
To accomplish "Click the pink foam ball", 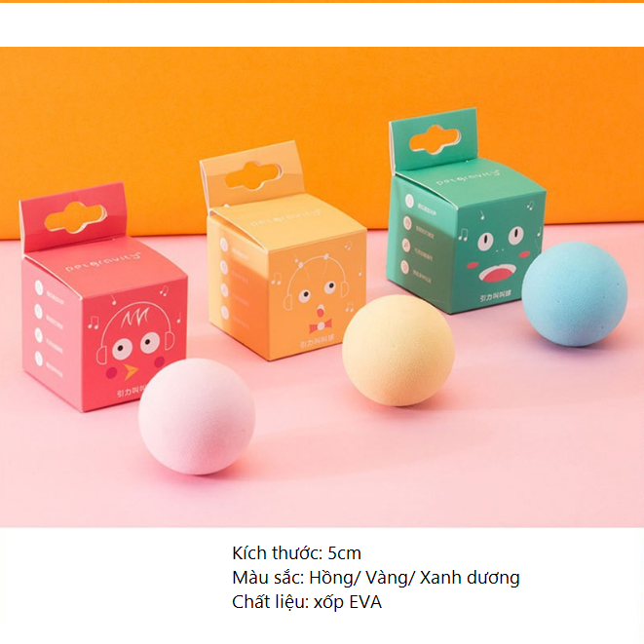I will tap(197, 416).
